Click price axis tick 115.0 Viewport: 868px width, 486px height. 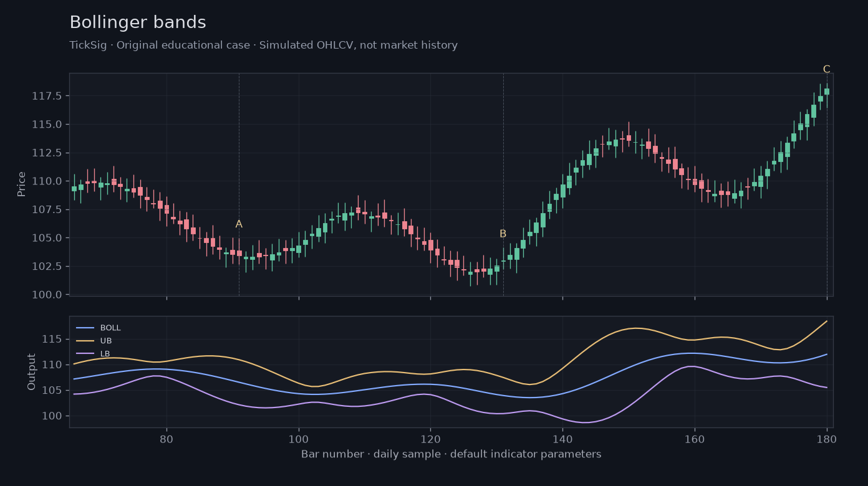[x=47, y=125]
